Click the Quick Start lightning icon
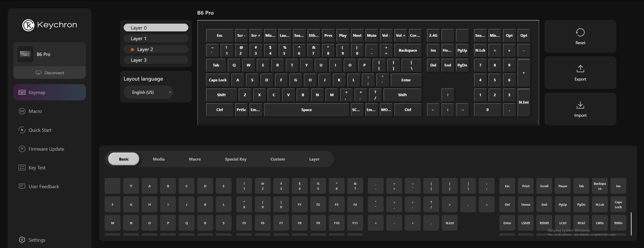This screenshot has height=248, width=644. click(x=22, y=130)
